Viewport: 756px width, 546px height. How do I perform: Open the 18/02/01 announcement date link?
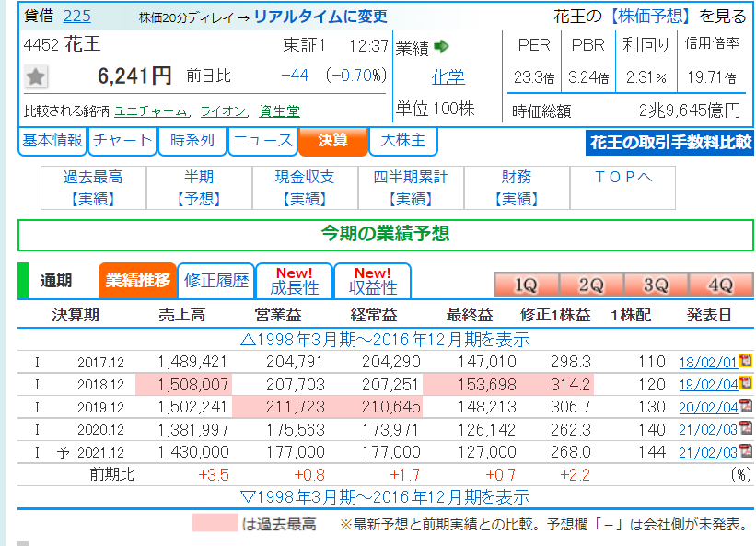click(708, 363)
